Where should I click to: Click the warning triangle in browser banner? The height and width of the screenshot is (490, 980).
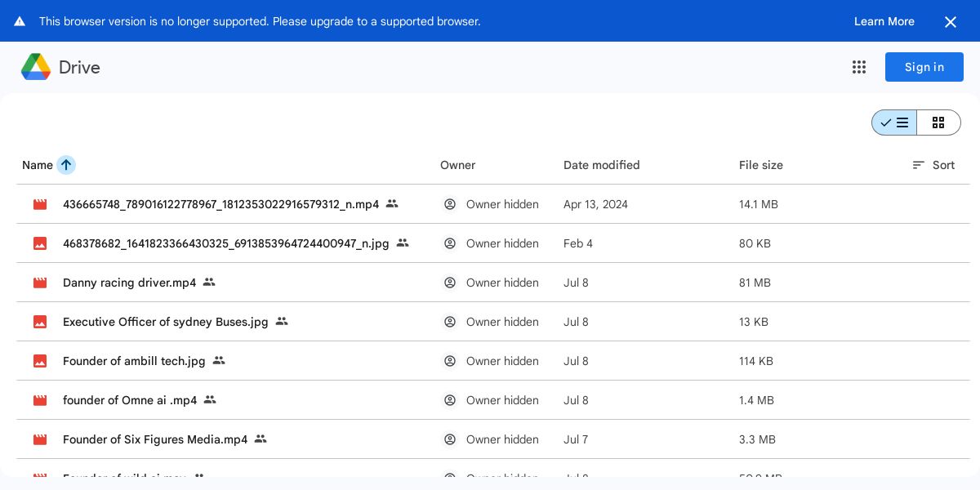(x=20, y=21)
